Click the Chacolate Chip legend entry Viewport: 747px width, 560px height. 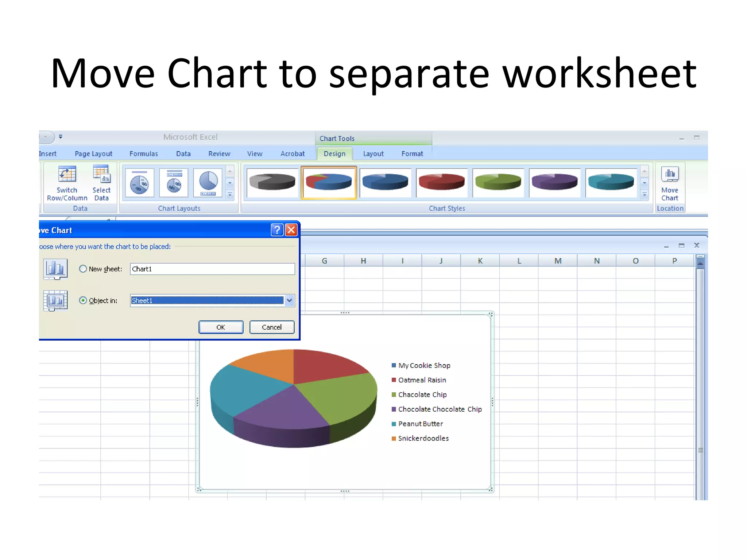click(419, 395)
